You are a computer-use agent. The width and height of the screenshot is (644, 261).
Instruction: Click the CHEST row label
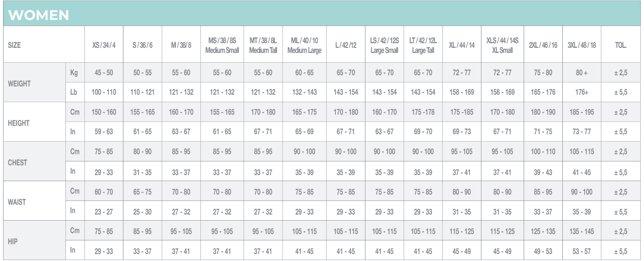[x=18, y=163]
